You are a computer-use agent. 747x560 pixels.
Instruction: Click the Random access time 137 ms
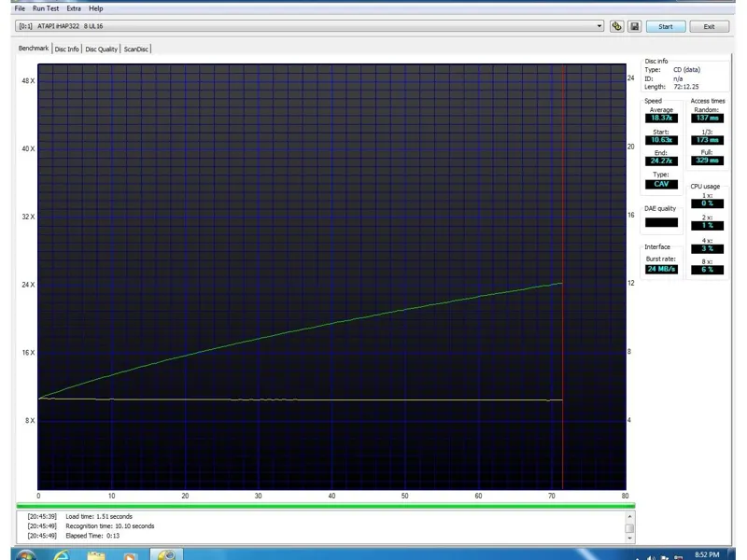click(x=707, y=119)
